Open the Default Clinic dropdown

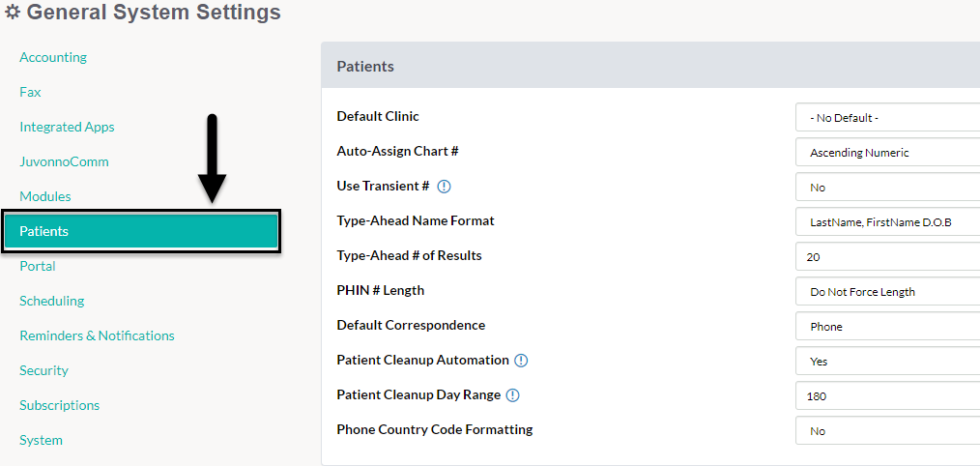[887, 118]
